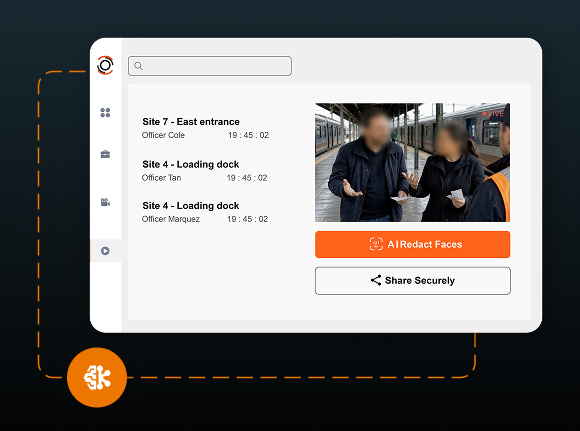The width and height of the screenshot is (580, 431).
Task: Click the Share Securely button
Action: [x=413, y=281]
